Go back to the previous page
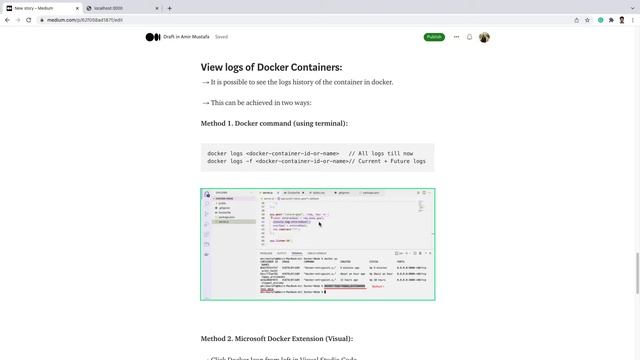The image size is (640, 360). click(7, 20)
